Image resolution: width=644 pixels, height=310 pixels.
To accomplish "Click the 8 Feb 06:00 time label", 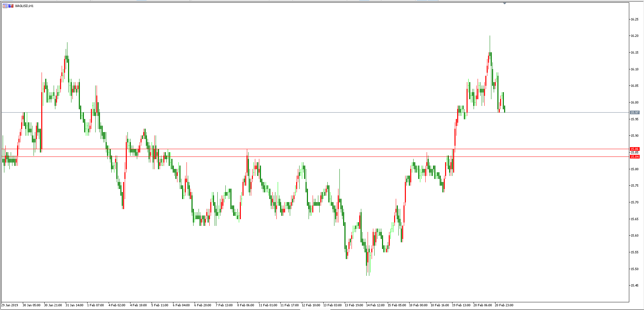I will 246,305.
